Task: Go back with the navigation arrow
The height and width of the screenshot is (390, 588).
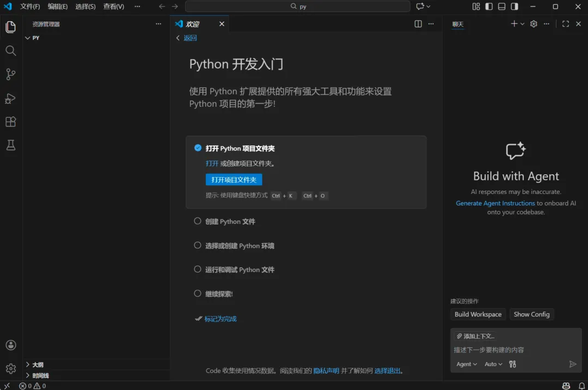Action: [x=162, y=7]
